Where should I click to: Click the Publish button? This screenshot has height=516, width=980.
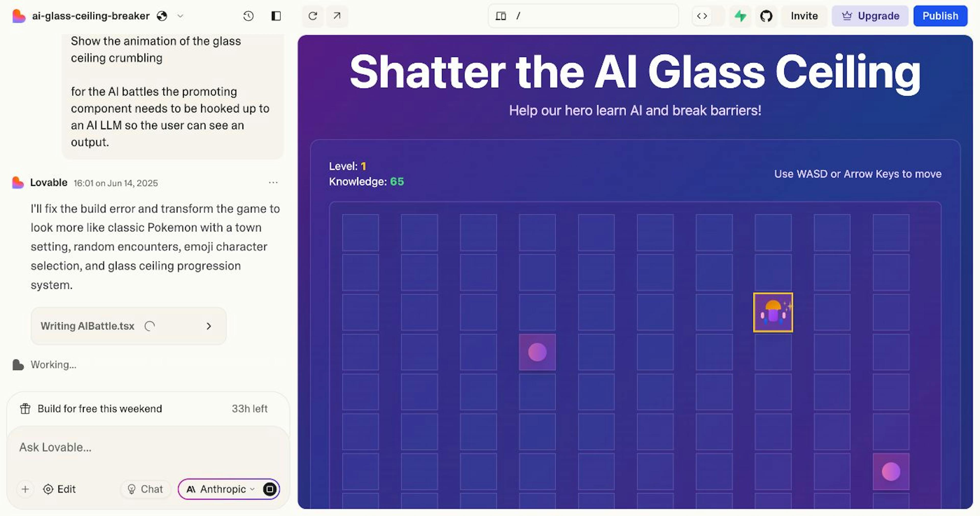coord(940,16)
